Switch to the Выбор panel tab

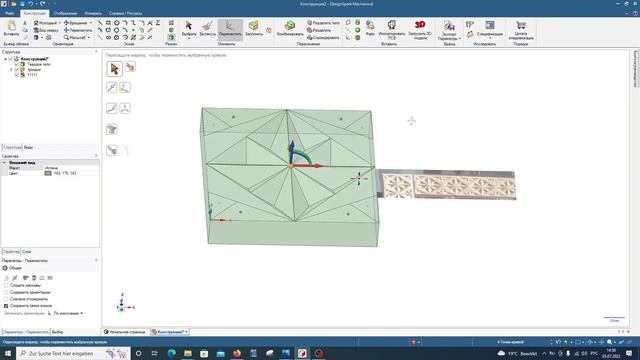(x=58, y=332)
